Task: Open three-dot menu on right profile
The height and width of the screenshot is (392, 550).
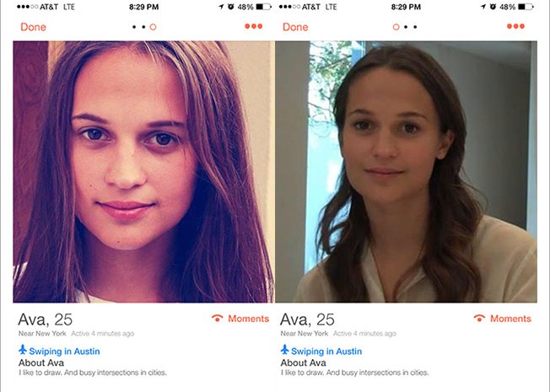Action: [x=515, y=26]
